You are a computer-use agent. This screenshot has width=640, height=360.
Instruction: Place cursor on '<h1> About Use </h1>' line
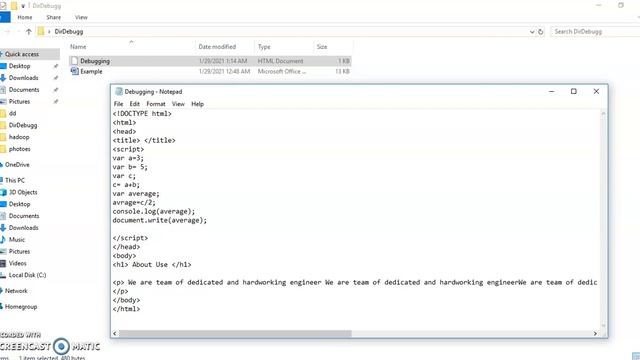point(152,264)
